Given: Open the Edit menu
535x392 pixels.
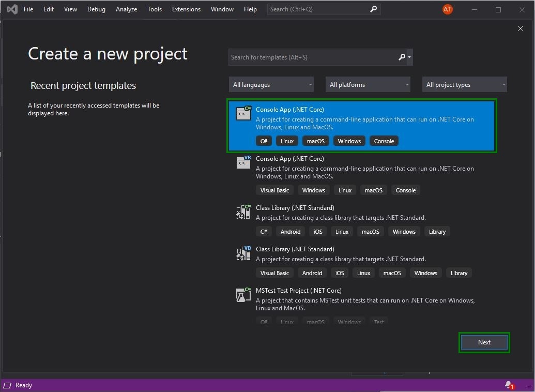Looking at the screenshot, I should click(49, 9).
